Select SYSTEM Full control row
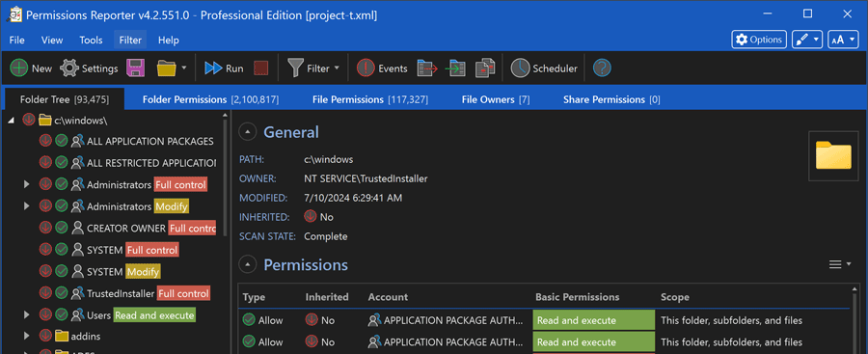The image size is (868, 354). 109,250
